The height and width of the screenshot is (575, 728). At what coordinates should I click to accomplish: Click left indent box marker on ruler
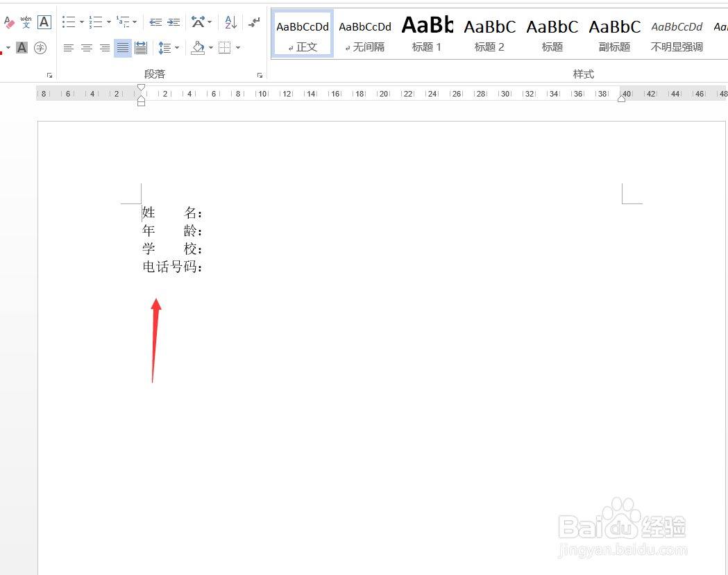tap(141, 103)
